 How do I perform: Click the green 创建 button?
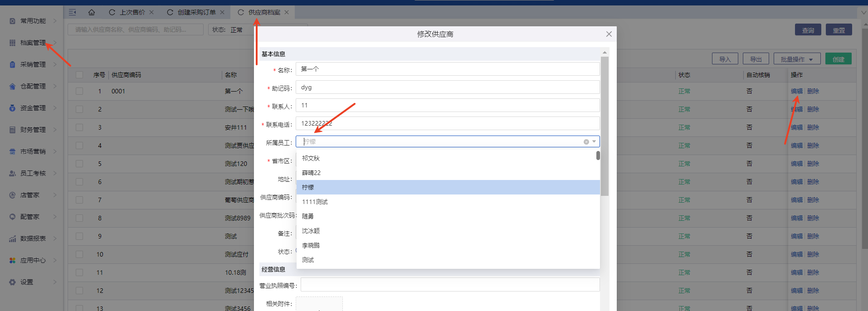pos(838,59)
